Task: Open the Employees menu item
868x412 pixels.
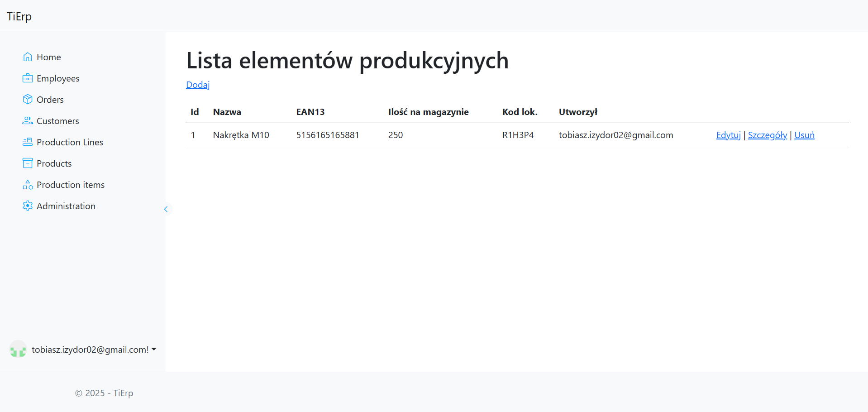Action: coord(58,78)
